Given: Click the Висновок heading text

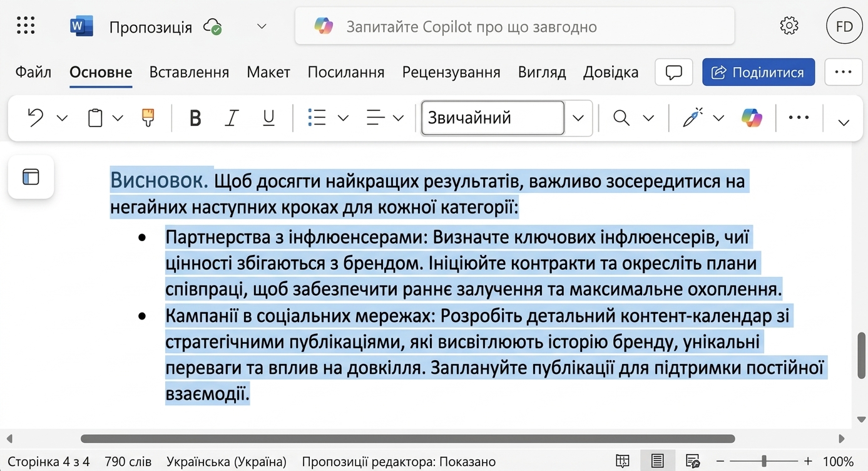Looking at the screenshot, I should click(159, 181).
